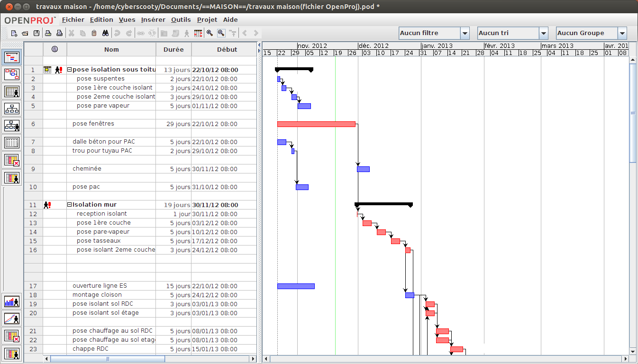
Task: Click the Zoom in magnifier icon
Action: click(x=210, y=33)
